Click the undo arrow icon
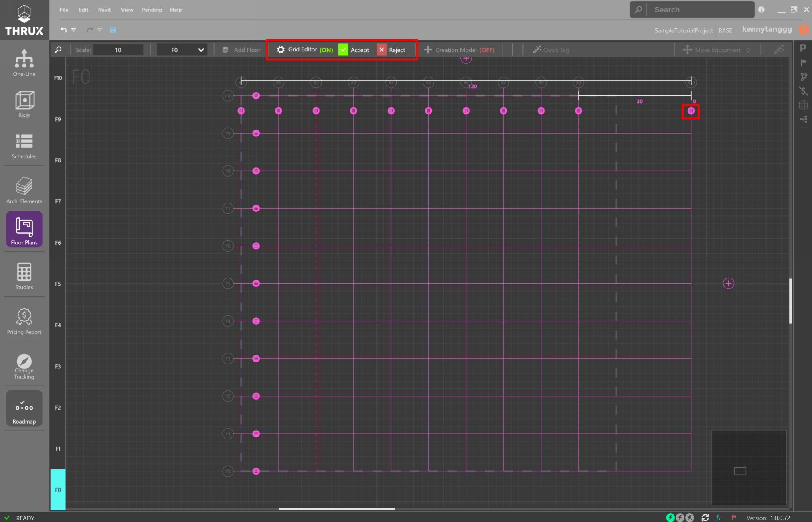 [x=63, y=30]
